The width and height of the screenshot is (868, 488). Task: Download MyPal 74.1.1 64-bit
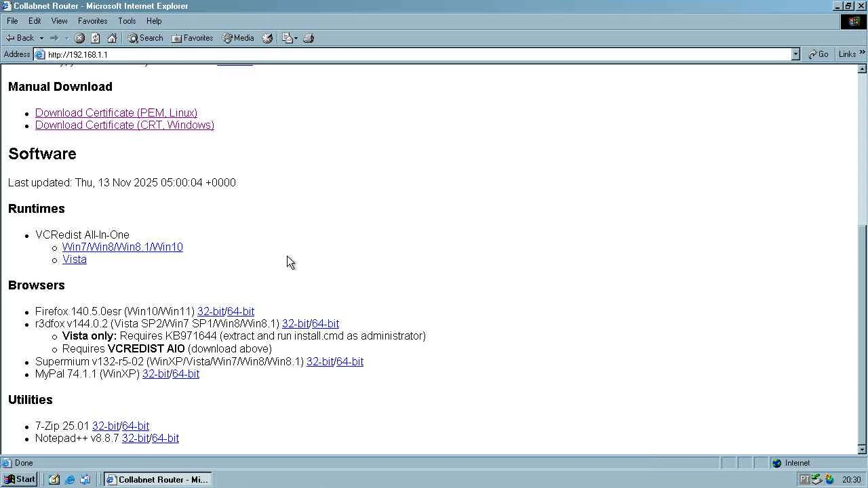tap(186, 374)
